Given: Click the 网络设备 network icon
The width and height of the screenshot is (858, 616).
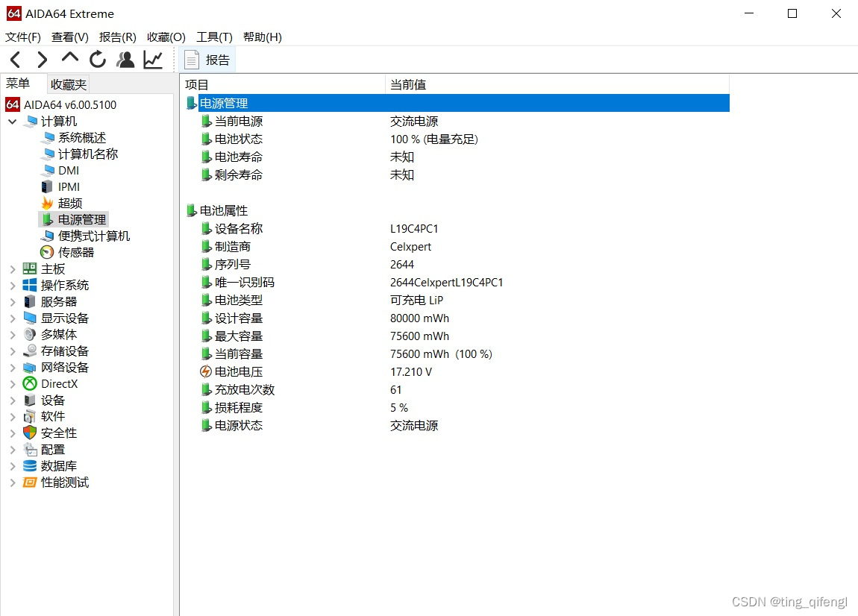Looking at the screenshot, I should pyautogui.click(x=30, y=368).
